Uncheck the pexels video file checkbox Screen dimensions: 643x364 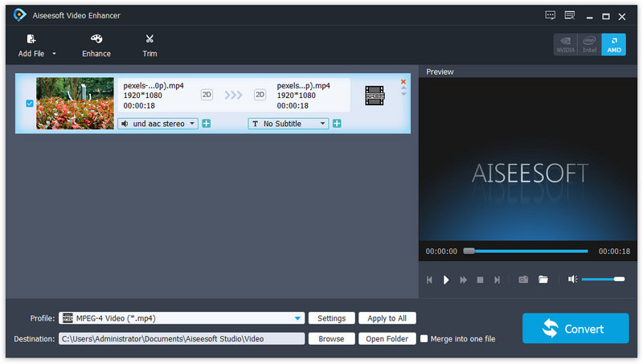(x=30, y=104)
